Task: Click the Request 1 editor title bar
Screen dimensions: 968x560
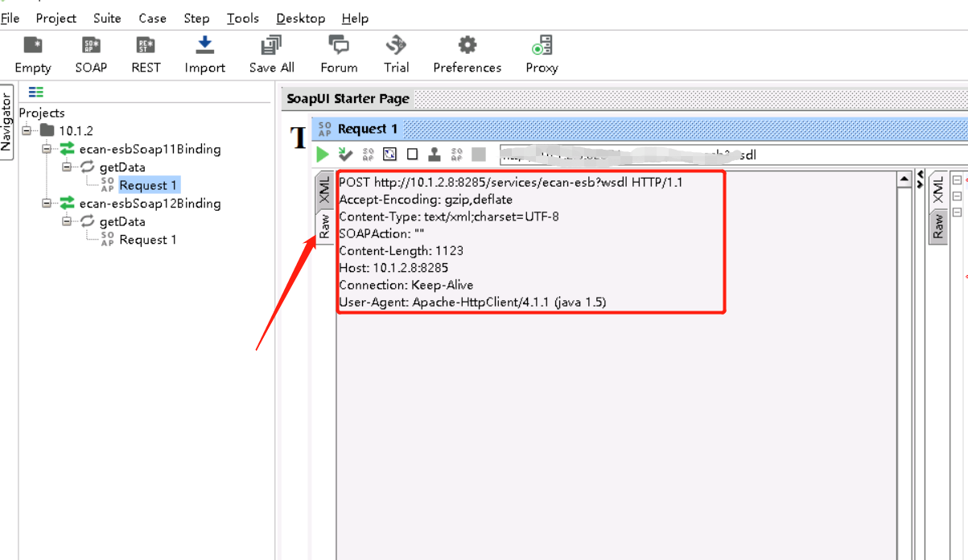Action: pyautogui.click(x=640, y=129)
